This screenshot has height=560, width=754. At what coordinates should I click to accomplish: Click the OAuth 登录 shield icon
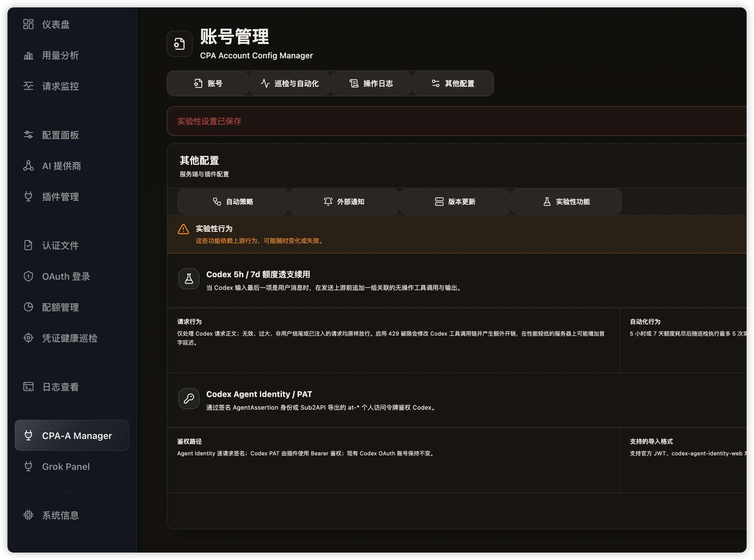click(28, 276)
